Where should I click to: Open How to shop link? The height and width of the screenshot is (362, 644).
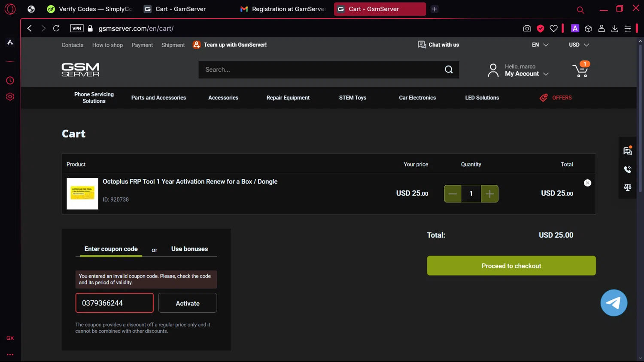point(107,45)
